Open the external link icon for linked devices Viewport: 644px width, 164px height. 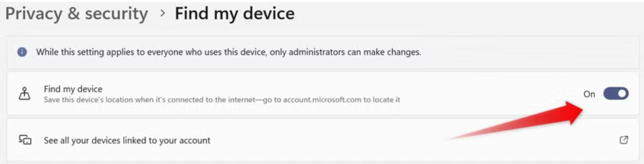(x=624, y=140)
